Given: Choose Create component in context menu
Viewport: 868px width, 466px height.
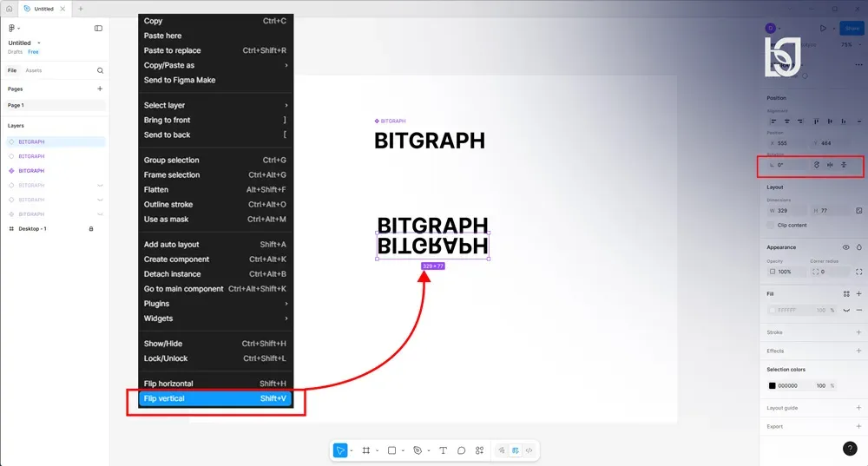Looking at the screenshot, I should tap(215, 259).
